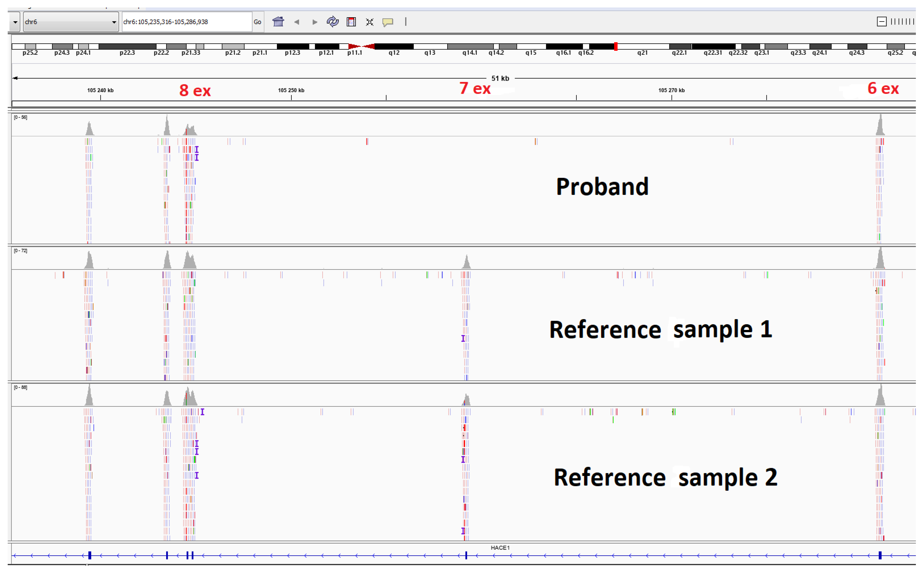Screen dimensions: 924x571
Task: Open the define region of interest tool
Action: click(351, 21)
